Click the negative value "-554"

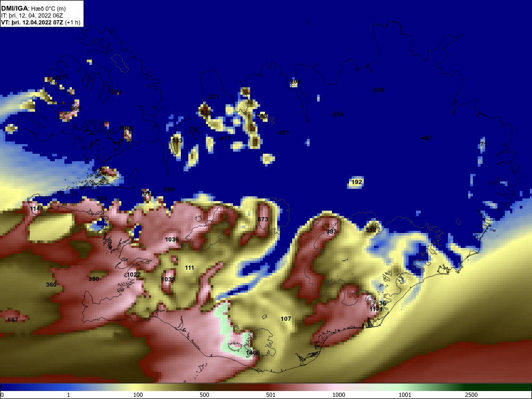[x=337, y=114]
